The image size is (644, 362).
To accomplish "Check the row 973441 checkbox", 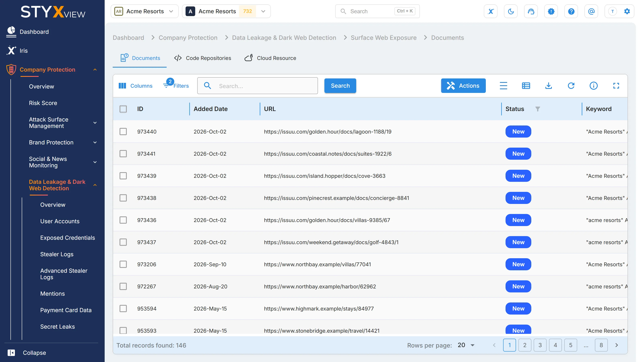I will (x=123, y=154).
